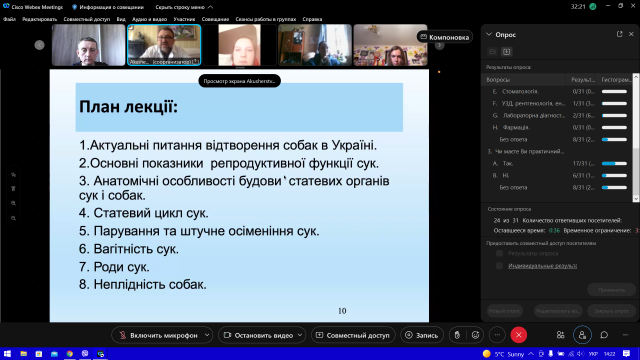Open the Файл menu
This screenshot has height=360, width=640.
click(9, 19)
